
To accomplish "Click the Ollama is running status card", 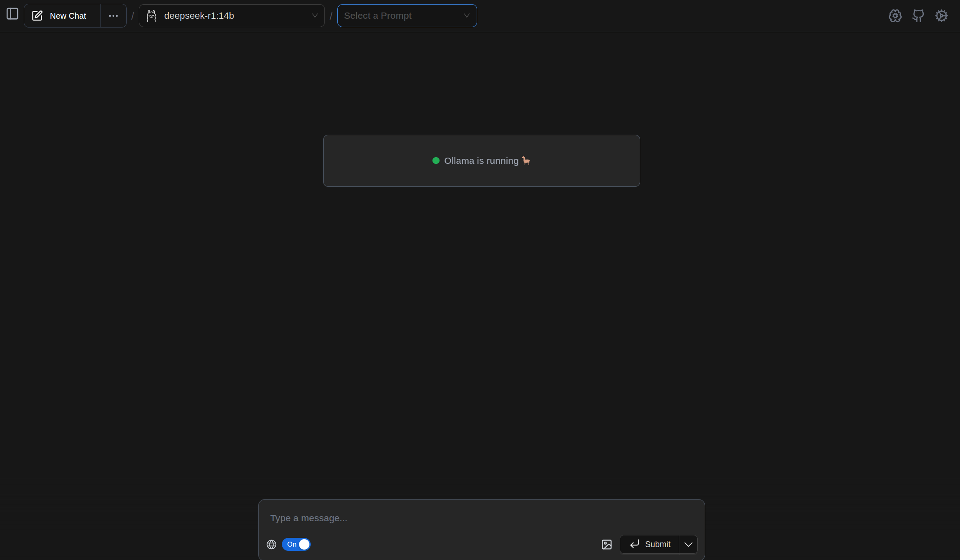I will (x=481, y=161).
